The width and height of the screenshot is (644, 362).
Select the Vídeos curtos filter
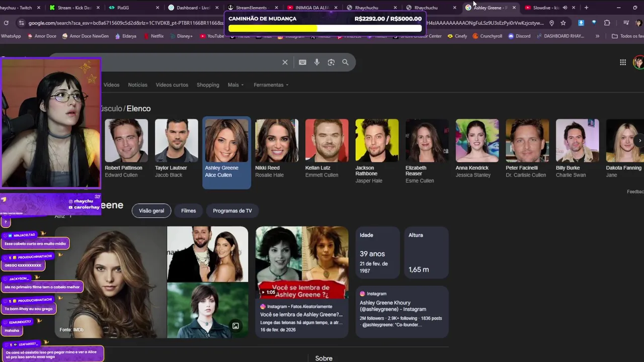coord(172,85)
